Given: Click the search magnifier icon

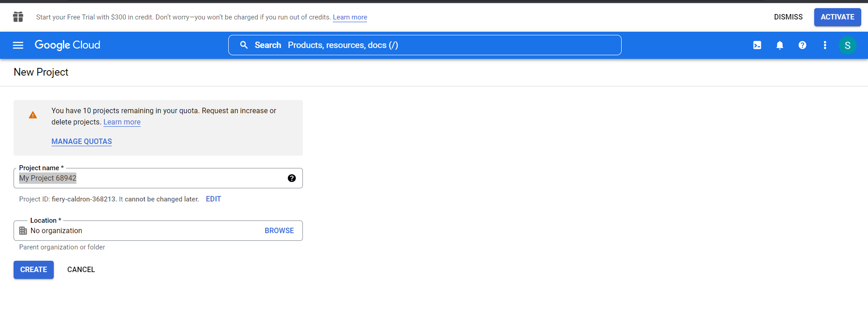Looking at the screenshot, I should (x=244, y=45).
